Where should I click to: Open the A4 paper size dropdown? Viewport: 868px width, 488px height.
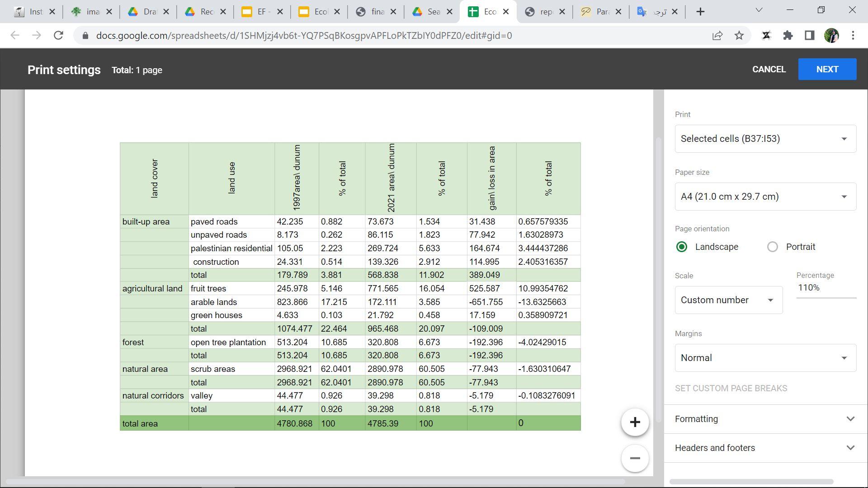coord(765,197)
